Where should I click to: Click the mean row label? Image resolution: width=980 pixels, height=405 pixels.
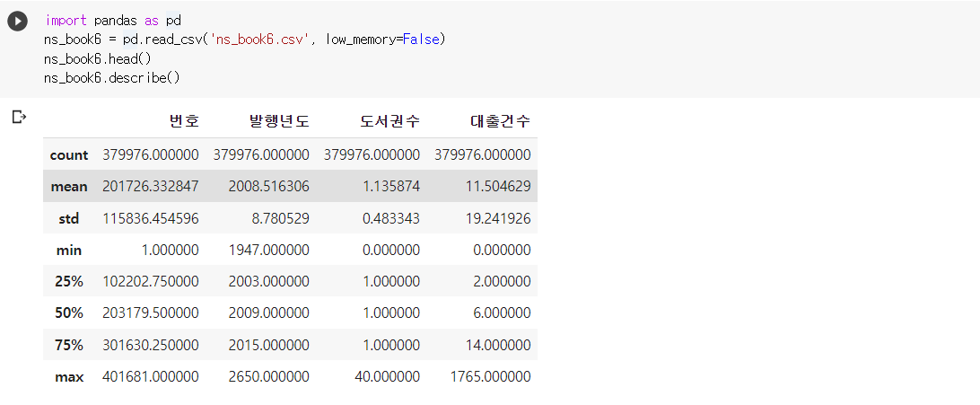pyautogui.click(x=69, y=186)
